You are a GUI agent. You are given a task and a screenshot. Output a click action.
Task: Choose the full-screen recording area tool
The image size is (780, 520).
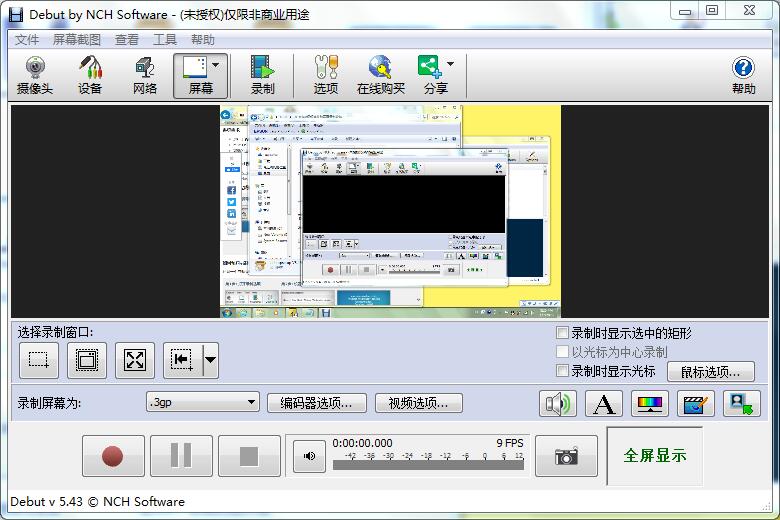[135, 360]
